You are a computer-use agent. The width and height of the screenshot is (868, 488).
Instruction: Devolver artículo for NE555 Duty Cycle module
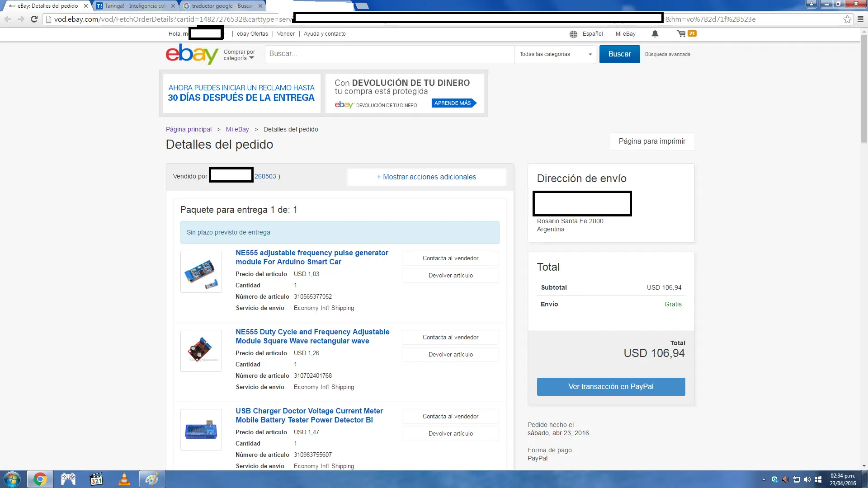tap(450, 355)
